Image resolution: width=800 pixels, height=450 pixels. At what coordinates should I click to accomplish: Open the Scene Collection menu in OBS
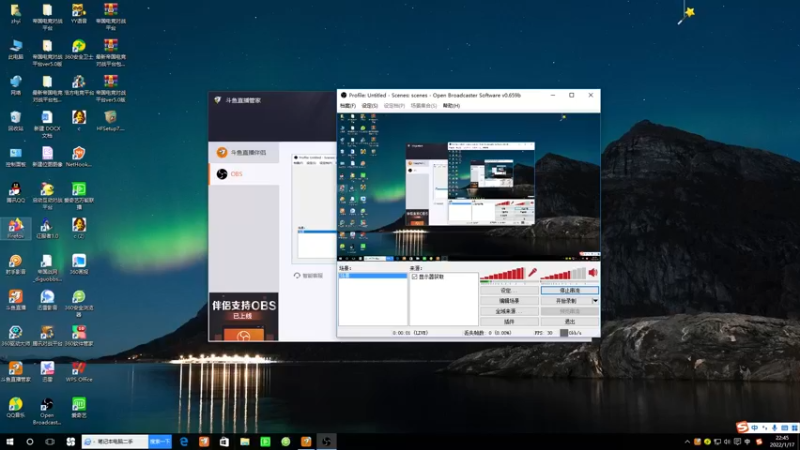(x=423, y=106)
